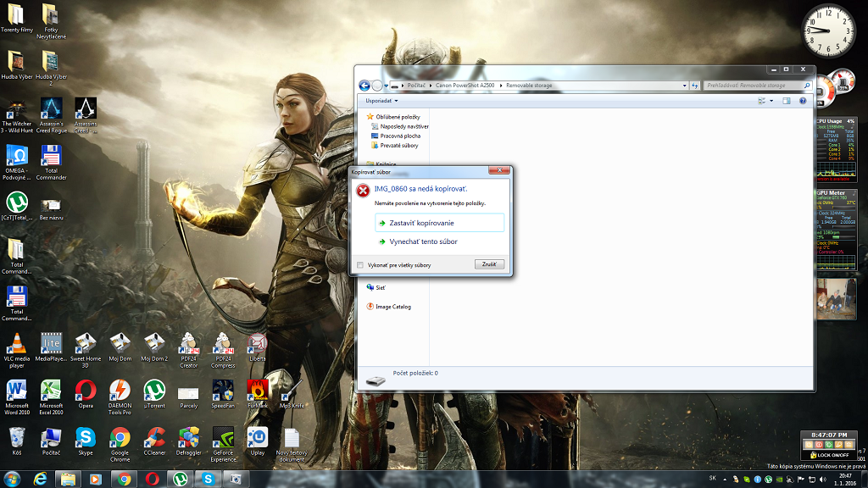The width and height of the screenshot is (868, 488).
Task: Click the red error icon in copy dialog
Action: pos(363,191)
